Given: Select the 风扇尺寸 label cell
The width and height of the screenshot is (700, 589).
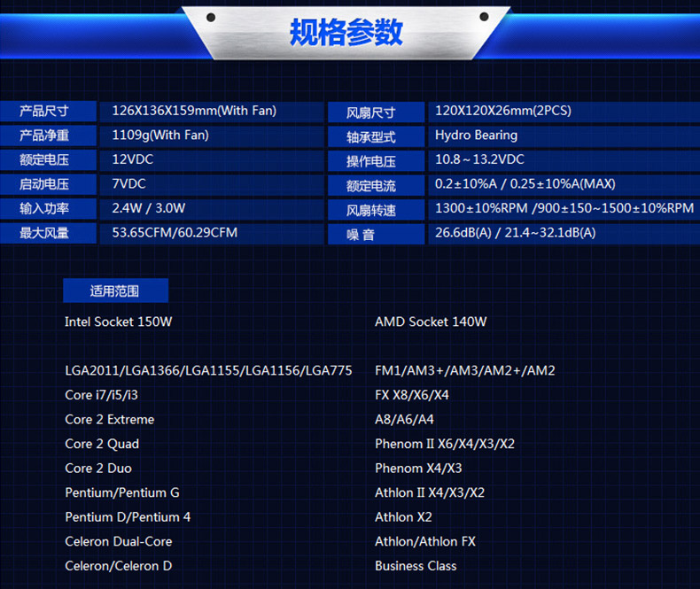Looking at the screenshot, I should click(x=376, y=112).
